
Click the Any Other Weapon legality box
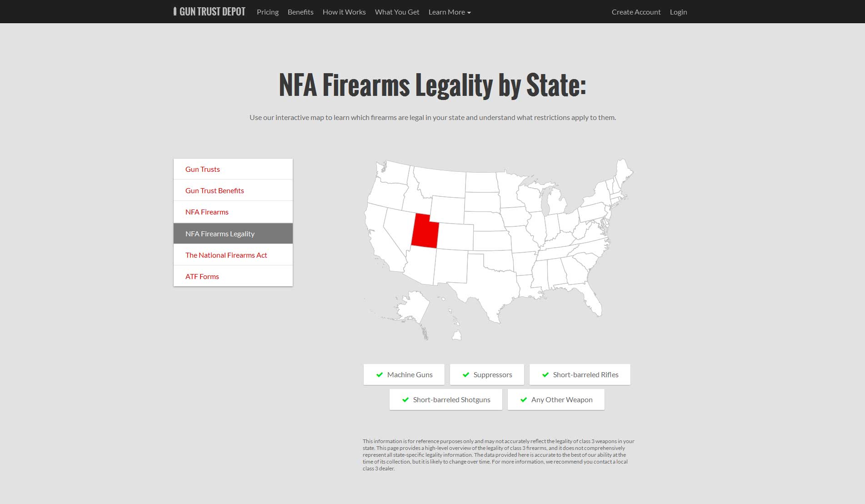click(x=556, y=399)
